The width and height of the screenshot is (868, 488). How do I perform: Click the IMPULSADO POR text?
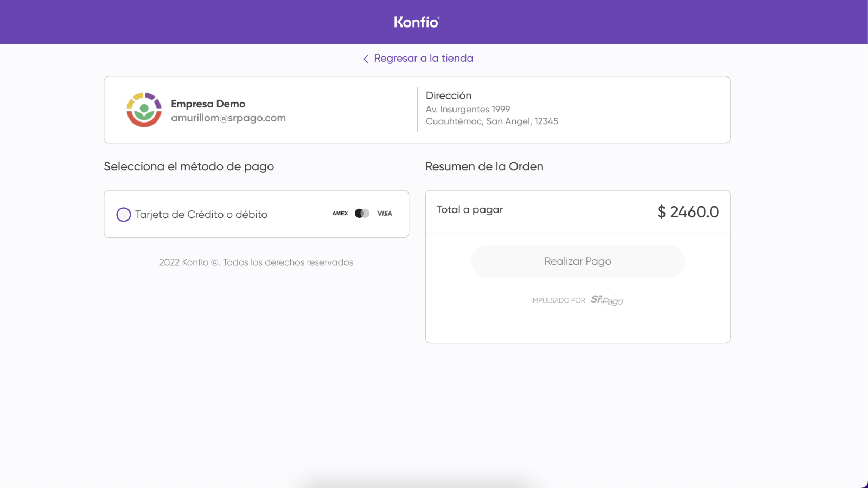tap(558, 300)
